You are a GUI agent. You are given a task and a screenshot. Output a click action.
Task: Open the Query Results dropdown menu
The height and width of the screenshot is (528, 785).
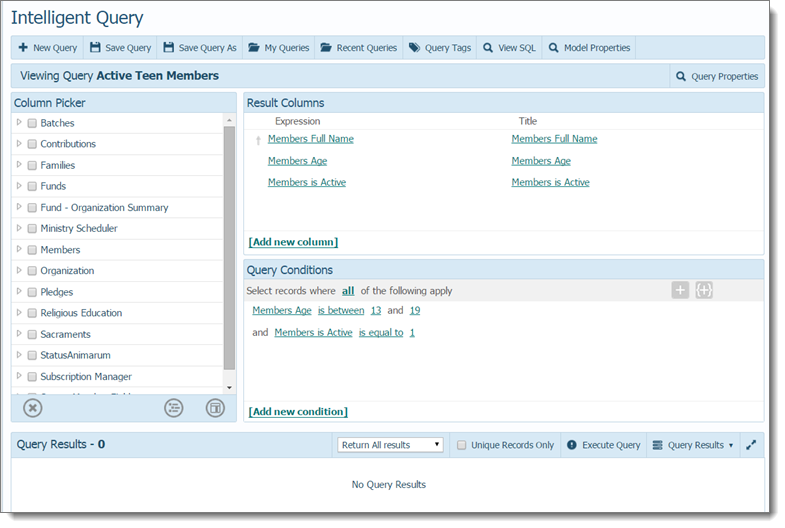[x=692, y=445]
